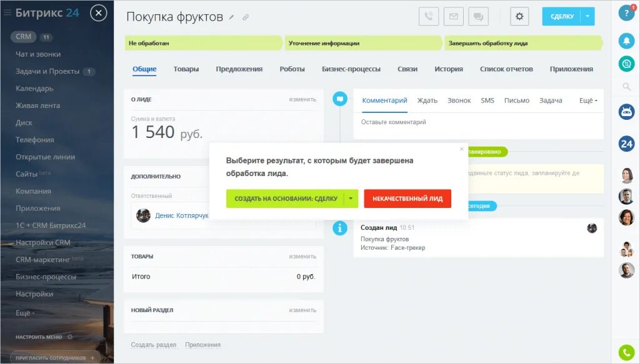Click the info icon beside Создан лид
Screen dimensions: 640x364
[x=339, y=228]
